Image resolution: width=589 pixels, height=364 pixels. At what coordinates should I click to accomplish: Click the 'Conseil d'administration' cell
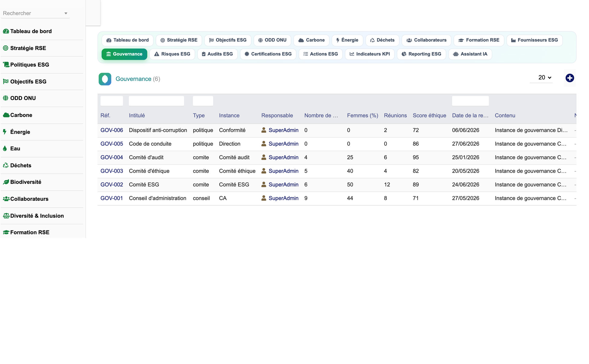[158, 198]
